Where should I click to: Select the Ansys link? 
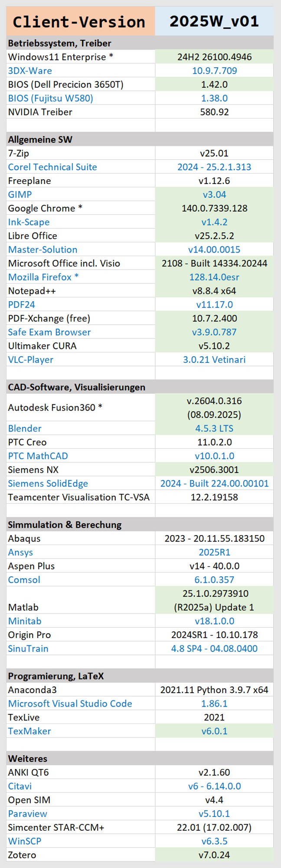pyautogui.click(x=20, y=552)
